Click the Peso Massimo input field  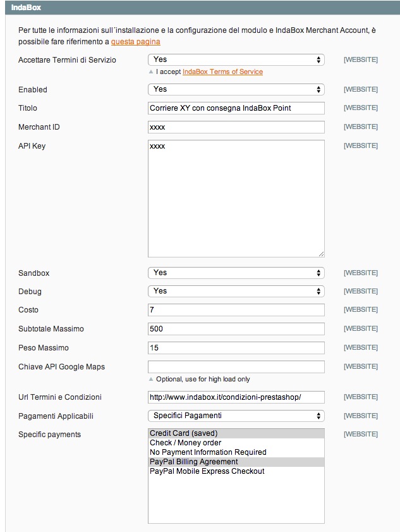point(236,348)
